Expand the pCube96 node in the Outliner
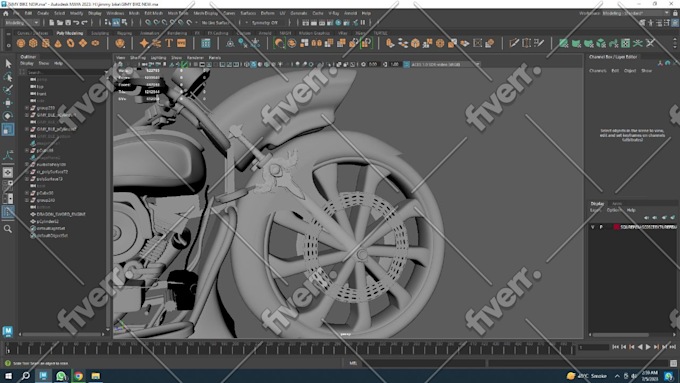680x383 pixels. pos(27,193)
